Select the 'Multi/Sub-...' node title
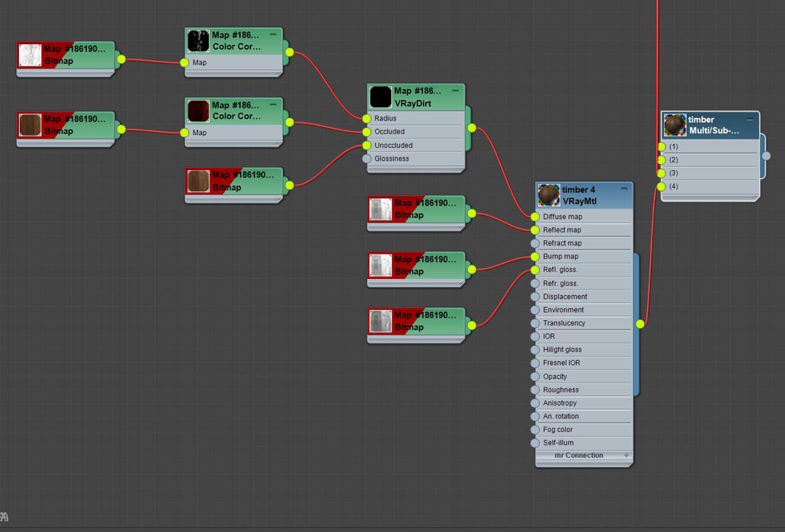 pyautogui.click(x=714, y=130)
